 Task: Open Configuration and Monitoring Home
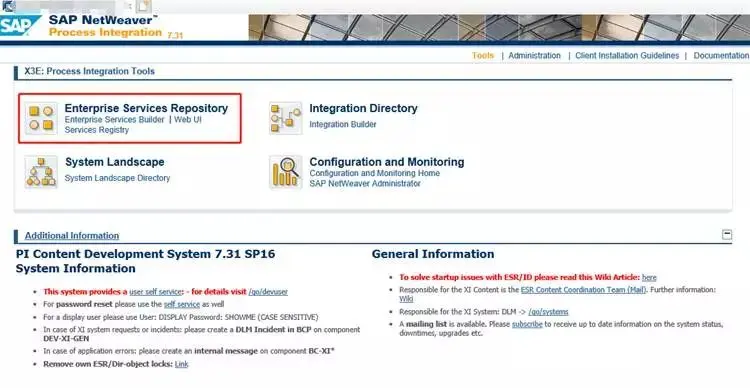click(x=375, y=173)
